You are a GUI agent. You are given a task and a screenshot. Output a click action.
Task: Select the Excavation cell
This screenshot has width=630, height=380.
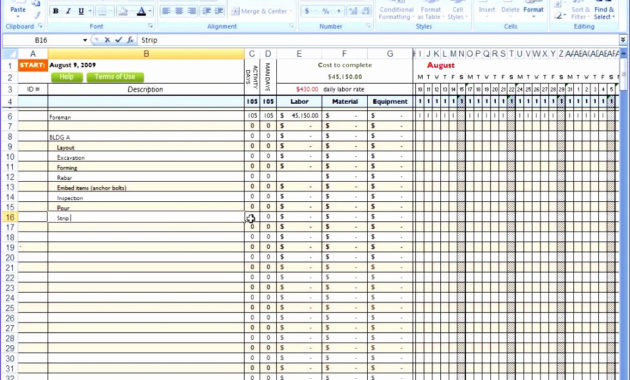point(146,157)
